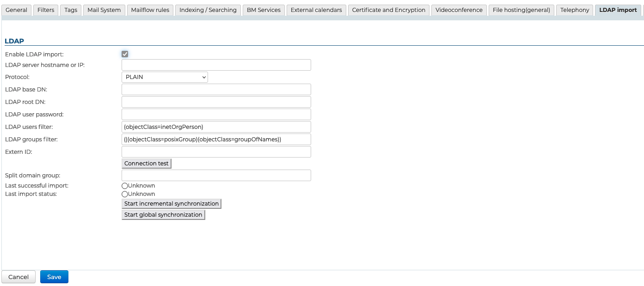Select the External calendars tab

pos(316,10)
